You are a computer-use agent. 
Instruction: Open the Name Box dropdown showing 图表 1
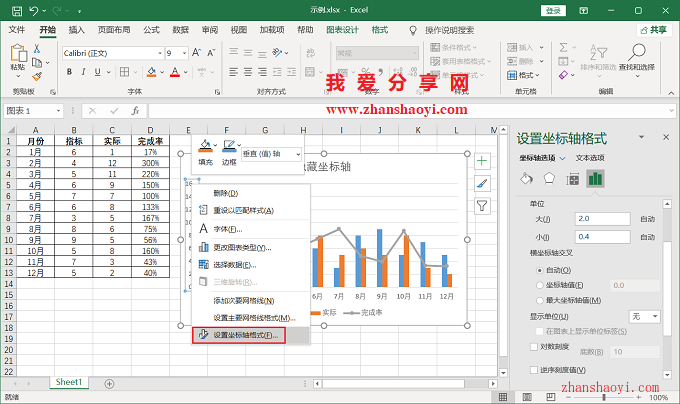(58, 111)
